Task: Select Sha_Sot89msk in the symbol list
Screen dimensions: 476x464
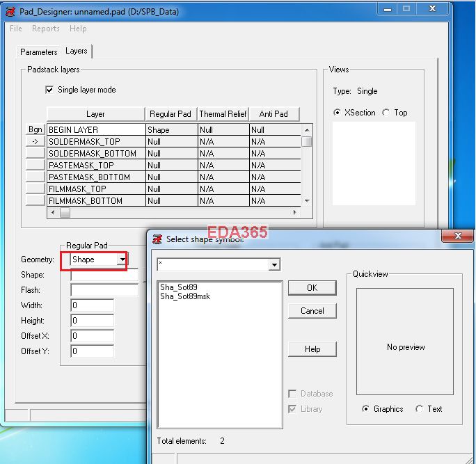Action: pyautogui.click(x=185, y=296)
